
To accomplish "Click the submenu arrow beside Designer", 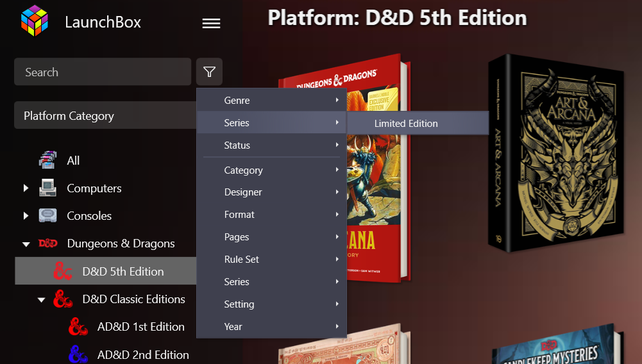I will tap(337, 192).
